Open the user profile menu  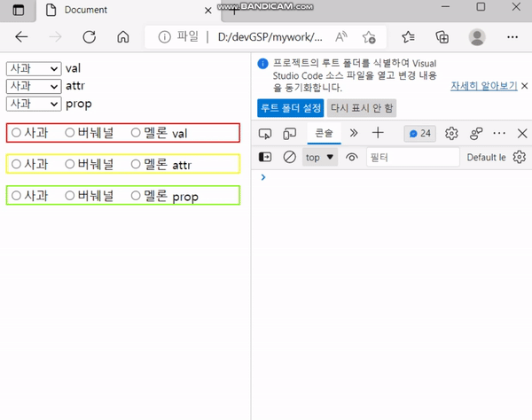tap(477, 37)
